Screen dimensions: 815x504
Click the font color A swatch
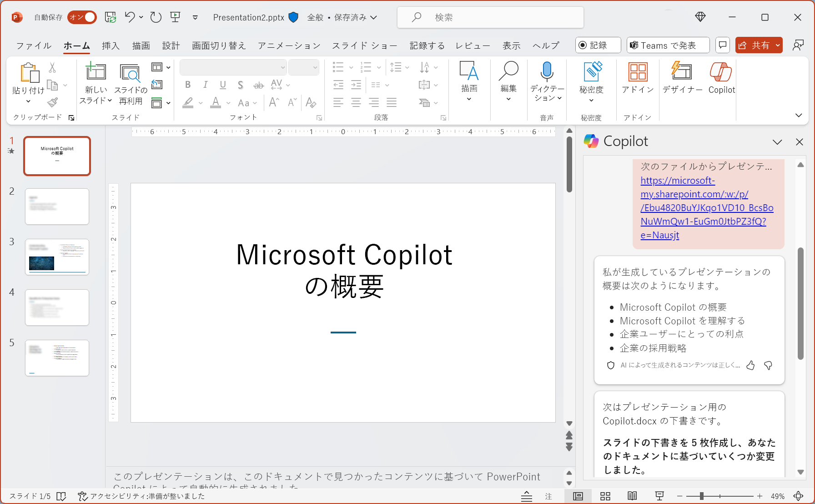[x=216, y=103]
